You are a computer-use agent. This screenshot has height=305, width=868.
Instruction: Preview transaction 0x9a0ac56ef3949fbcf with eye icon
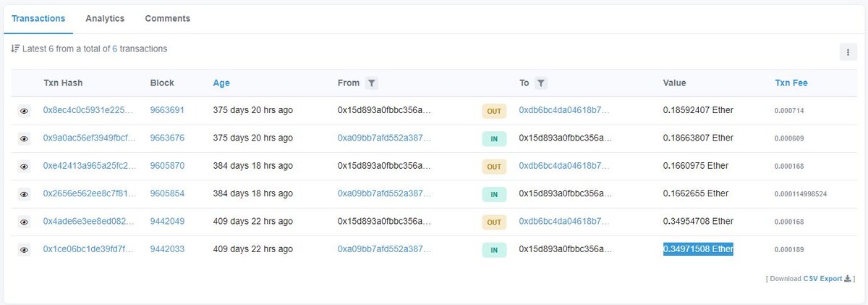click(x=24, y=138)
